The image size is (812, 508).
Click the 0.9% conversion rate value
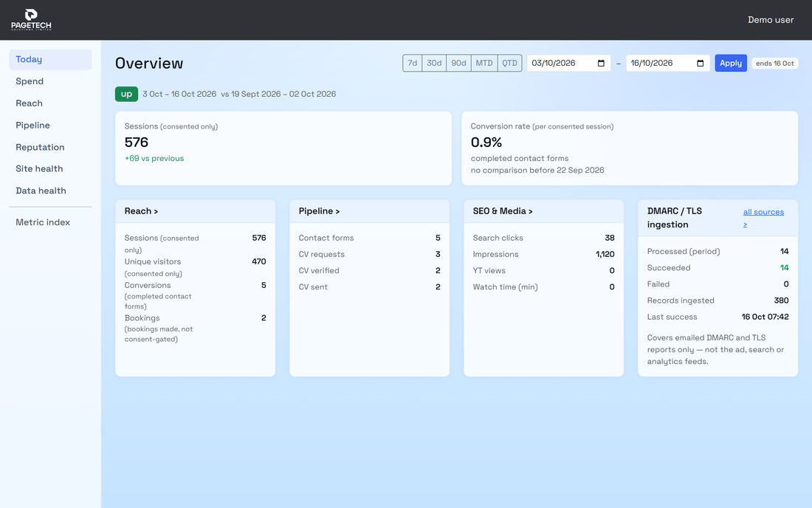[x=486, y=143]
